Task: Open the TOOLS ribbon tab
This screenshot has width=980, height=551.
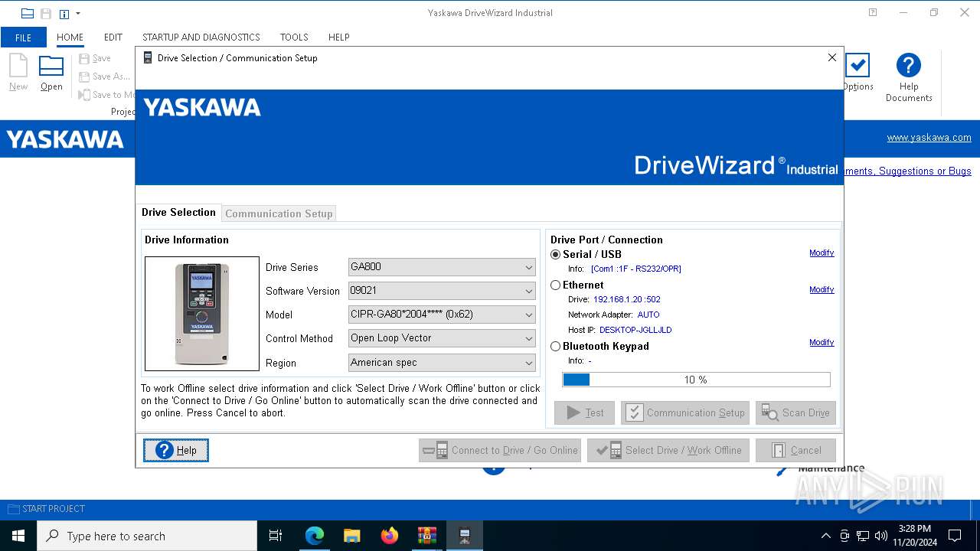Action: (x=294, y=37)
